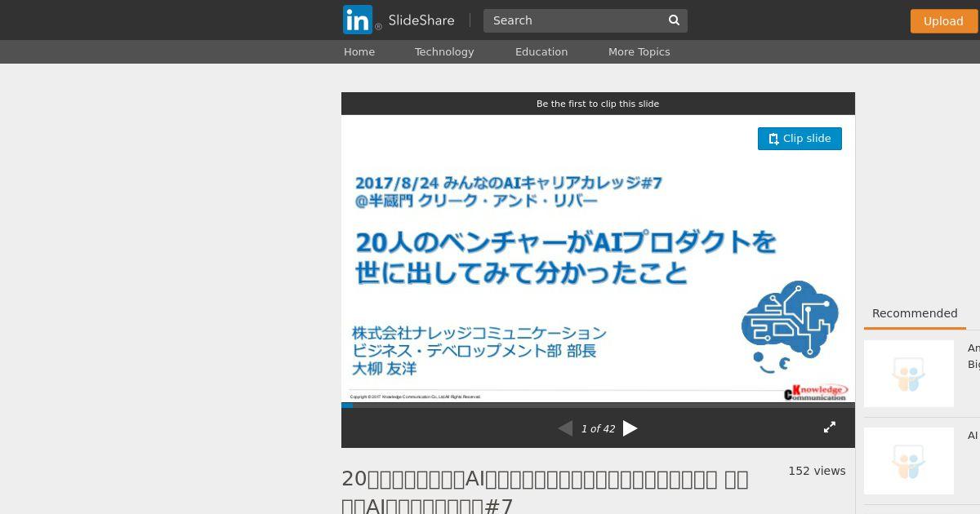Click the Knowledge Communication logo on slide

(x=816, y=392)
